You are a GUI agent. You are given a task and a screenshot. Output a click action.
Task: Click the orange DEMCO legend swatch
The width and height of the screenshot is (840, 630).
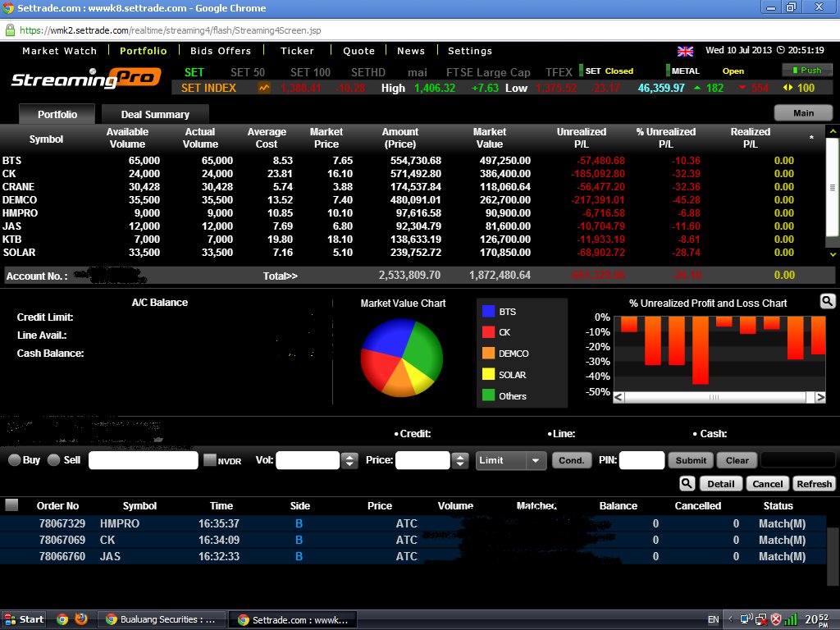pos(488,353)
